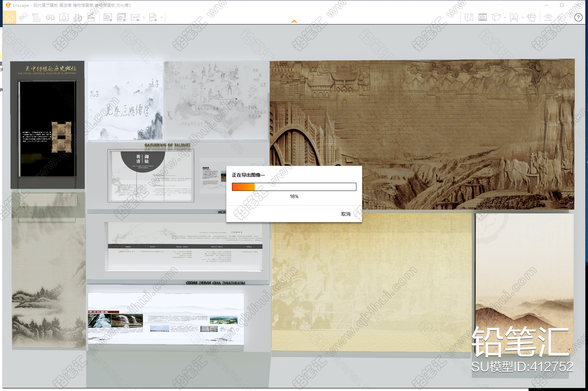Open view management binoculars icon
This screenshot has width=588, height=391.
coord(50,17)
